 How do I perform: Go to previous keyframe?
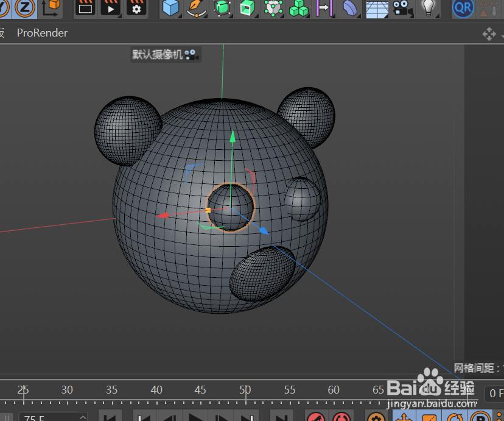[144, 416]
